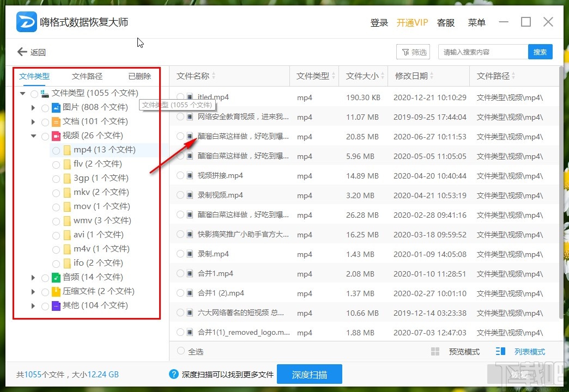Start a 深度扫描 deep scan
Screen dimensions: 569x392
(x=310, y=374)
